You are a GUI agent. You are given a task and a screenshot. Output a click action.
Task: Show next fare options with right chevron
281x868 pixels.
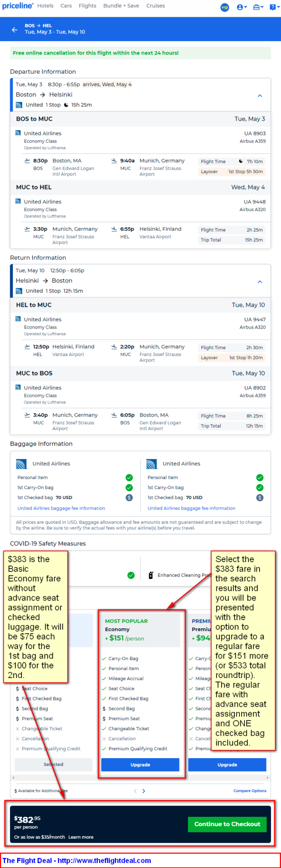[144, 791]
